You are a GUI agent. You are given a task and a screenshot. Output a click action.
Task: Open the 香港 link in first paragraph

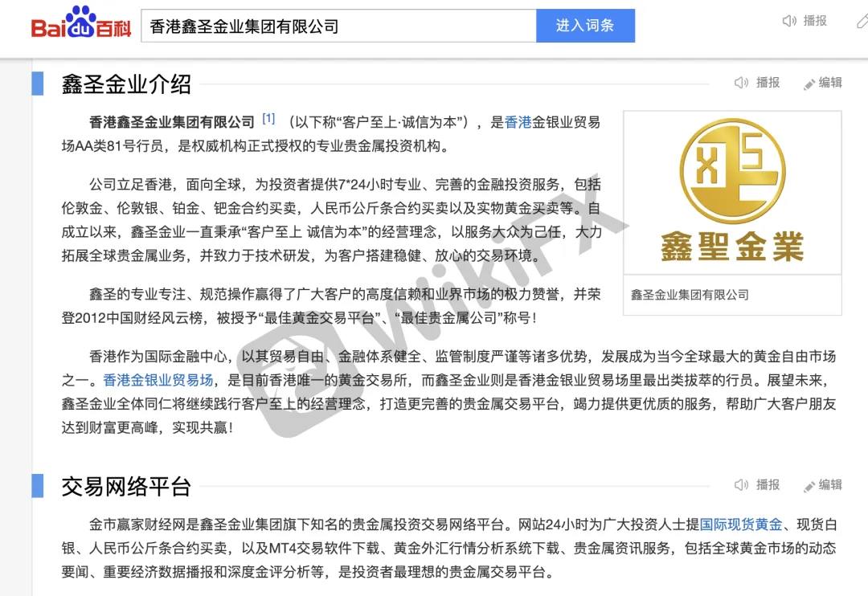518,122
